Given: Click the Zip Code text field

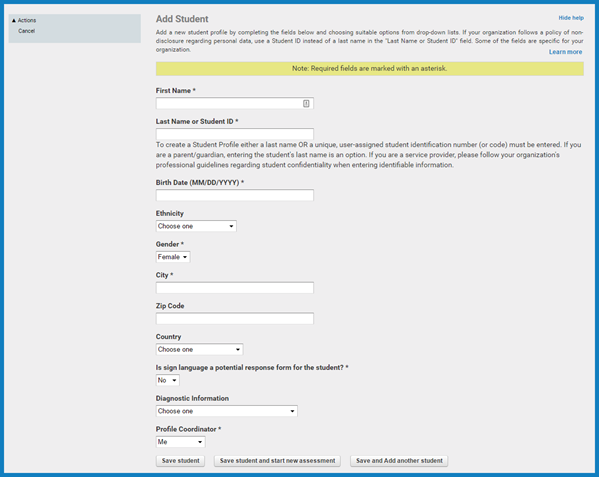Looking at the screenshot, I should pyautogui.click(x=235, y=319).
